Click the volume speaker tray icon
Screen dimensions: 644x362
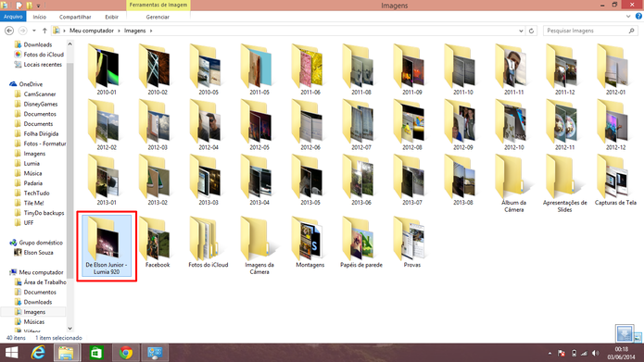(596, 353)
